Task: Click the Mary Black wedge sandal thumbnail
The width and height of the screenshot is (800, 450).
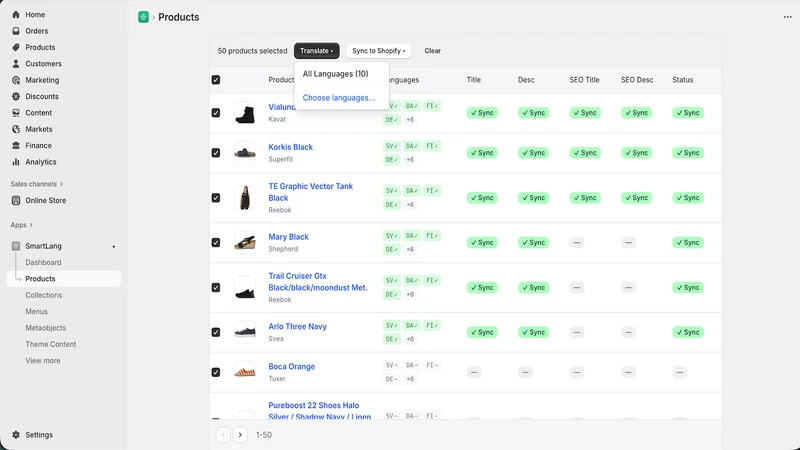Action: coord(245,242)
